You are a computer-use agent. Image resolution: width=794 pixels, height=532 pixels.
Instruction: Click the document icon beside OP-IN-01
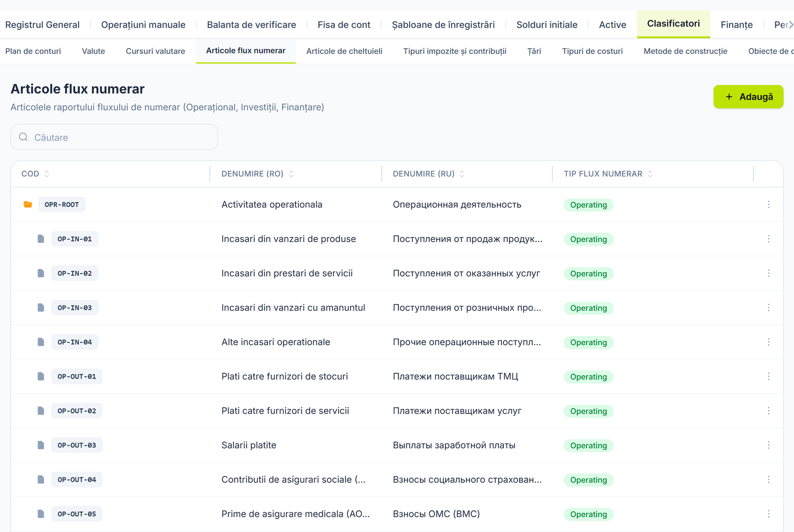pos(41,239)
